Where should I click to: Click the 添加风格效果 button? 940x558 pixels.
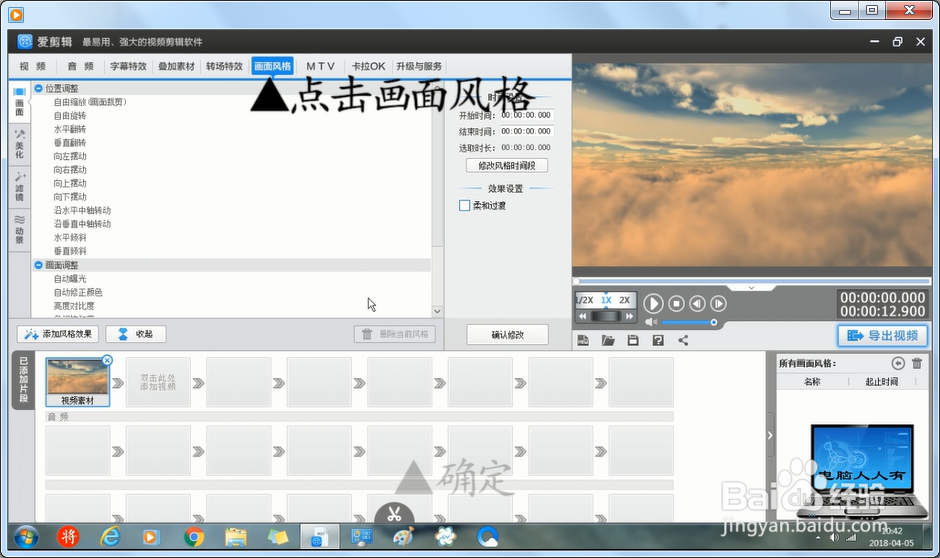58,334
